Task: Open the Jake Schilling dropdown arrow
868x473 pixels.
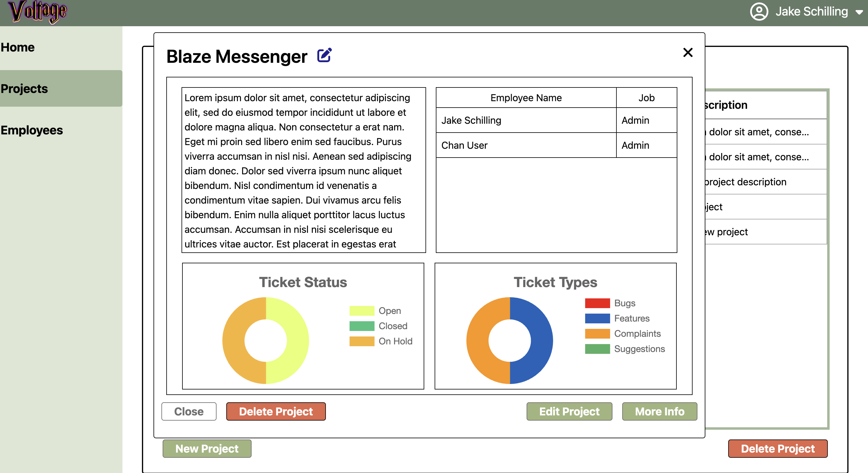Action: [859, 12]
